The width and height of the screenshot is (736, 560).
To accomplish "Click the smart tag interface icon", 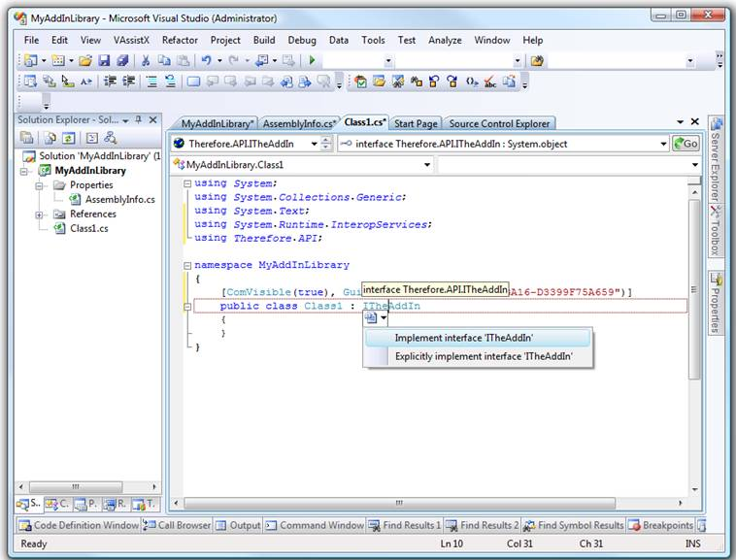I will pos(371,318).
